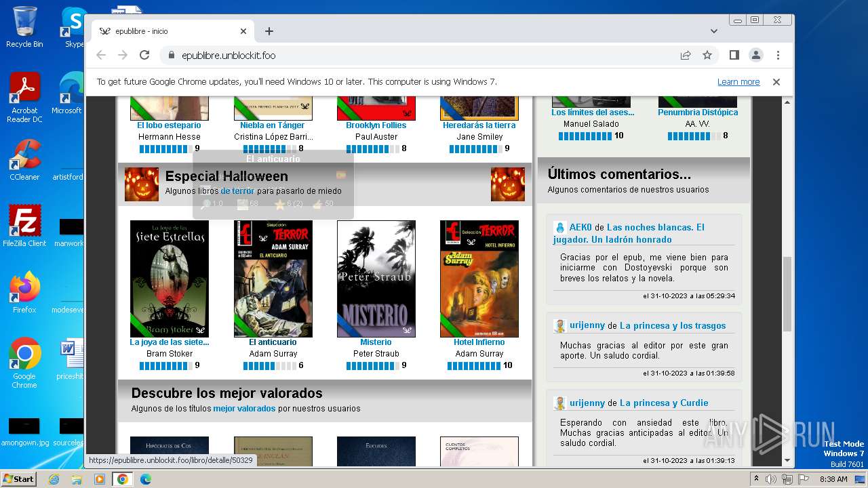Reload the epublibre page
Viewport: 868px width, 488px height.
pos(144,55)
